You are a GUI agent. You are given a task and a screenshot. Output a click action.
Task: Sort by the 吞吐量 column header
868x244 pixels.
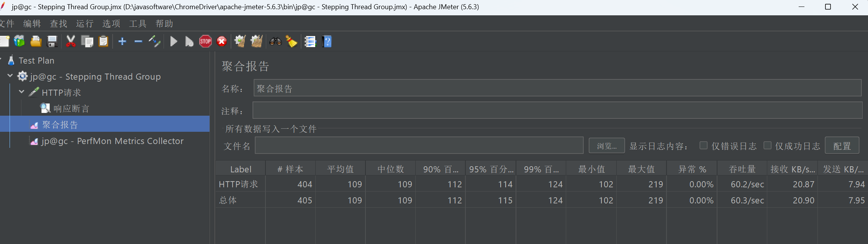pos(742,169)
